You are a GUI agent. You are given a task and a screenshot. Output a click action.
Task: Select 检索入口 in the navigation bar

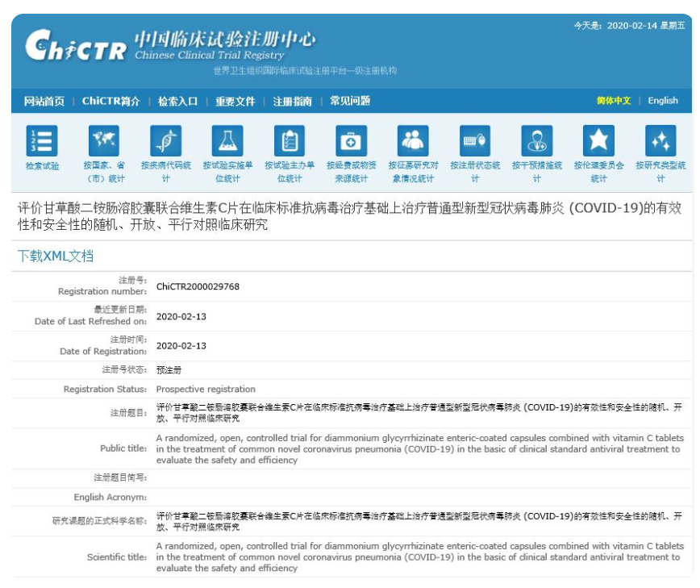point(177,101)
